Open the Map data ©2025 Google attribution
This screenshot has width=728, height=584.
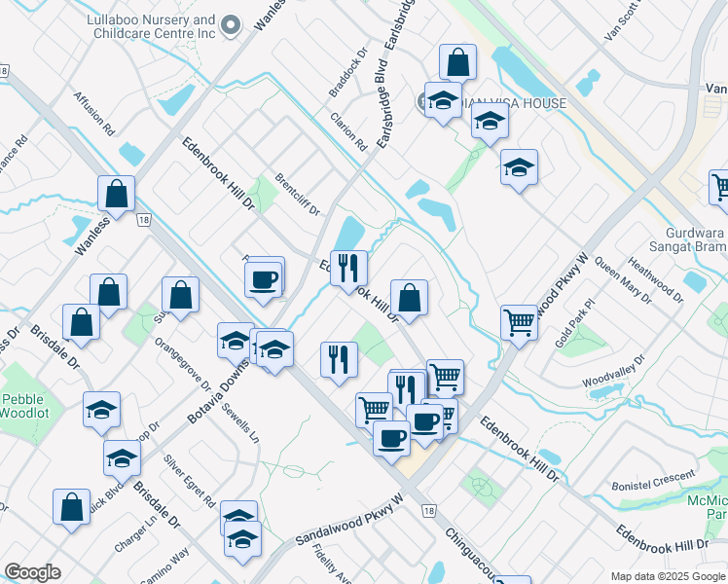(667, 576)
